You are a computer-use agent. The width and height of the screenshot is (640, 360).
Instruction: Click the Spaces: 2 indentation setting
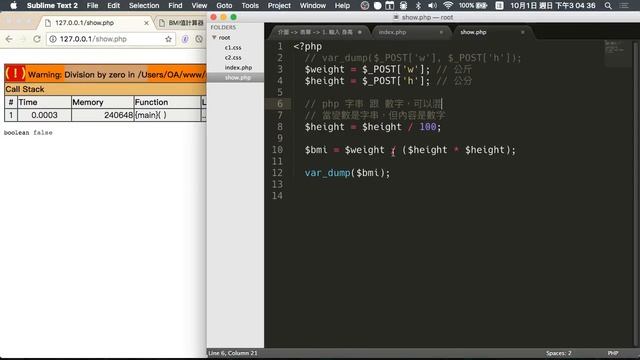pos(558,353)
